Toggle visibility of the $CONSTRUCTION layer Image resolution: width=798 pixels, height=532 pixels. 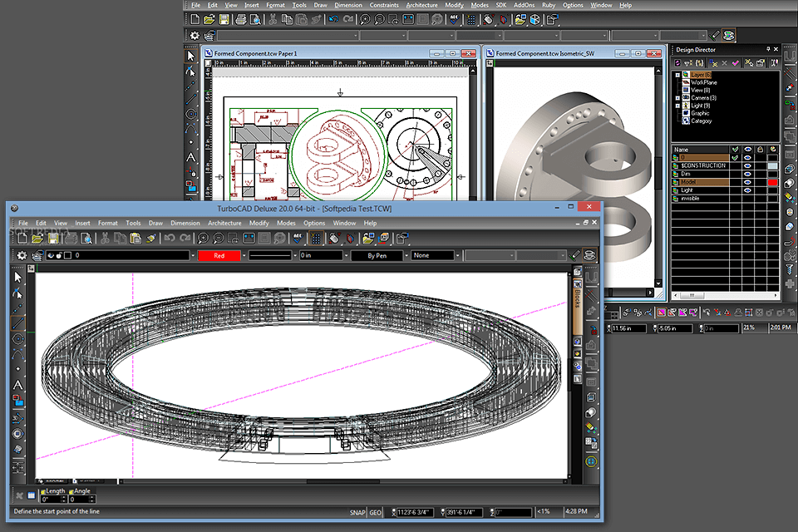point(747,165)
